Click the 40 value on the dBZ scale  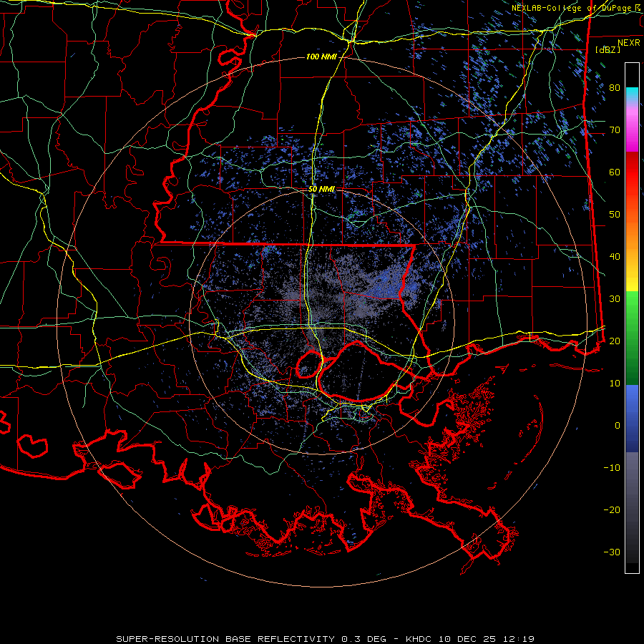[x=615, y=257]
